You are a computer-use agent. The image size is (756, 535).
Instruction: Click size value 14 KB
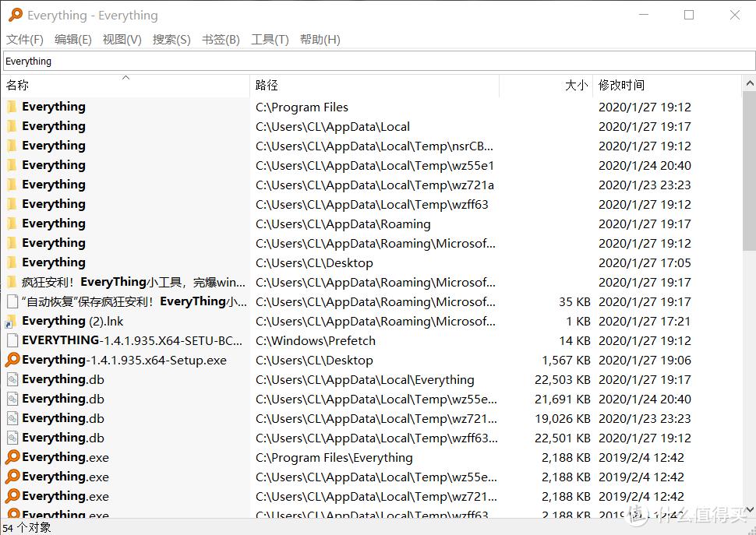pyautogui.click(x=574, y=341)
